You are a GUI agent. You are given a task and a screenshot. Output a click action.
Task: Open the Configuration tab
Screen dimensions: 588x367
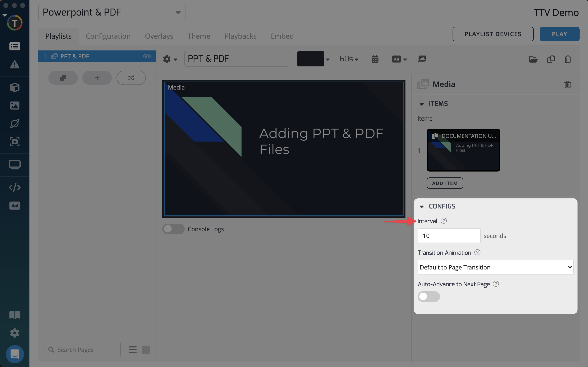[x=108, y=36]
